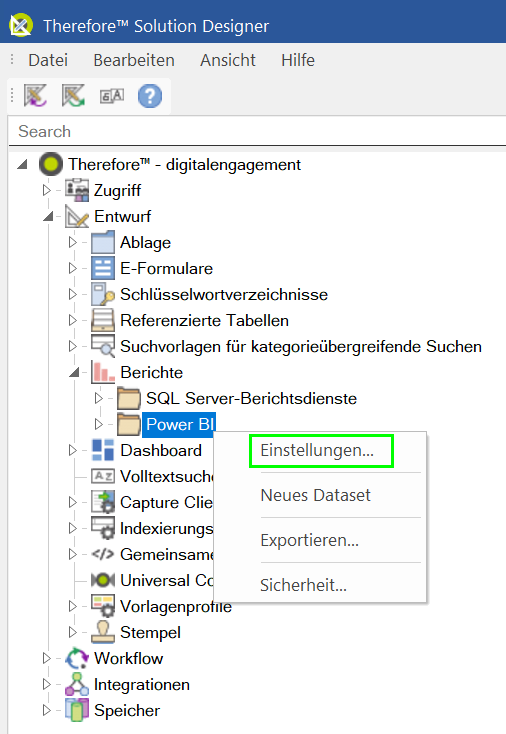
Task: Click the Therefore root node circle icon
Action: tap(51, 164)
